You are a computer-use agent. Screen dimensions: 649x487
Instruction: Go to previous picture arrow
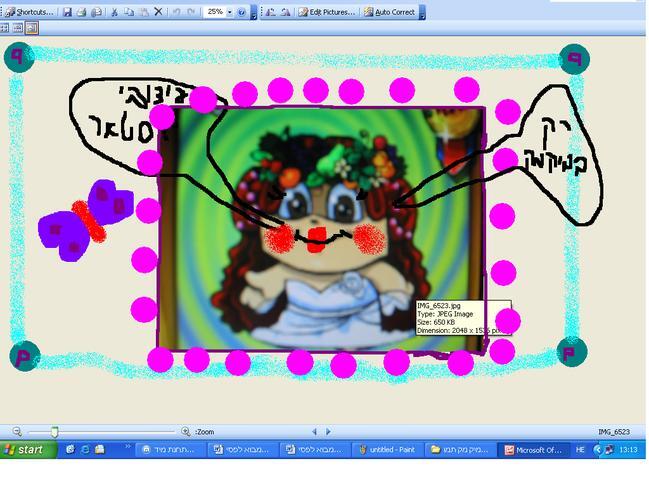click(314, 432)
